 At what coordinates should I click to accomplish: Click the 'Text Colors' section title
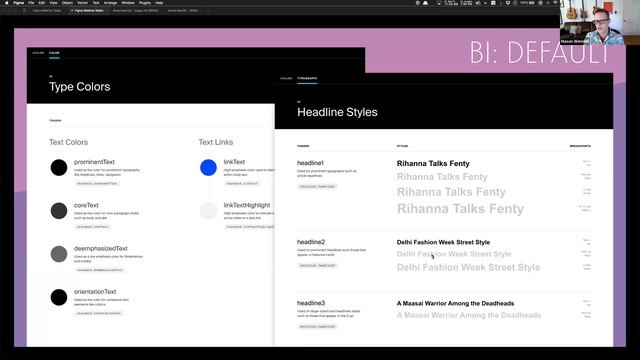click(x=69, y=142)
